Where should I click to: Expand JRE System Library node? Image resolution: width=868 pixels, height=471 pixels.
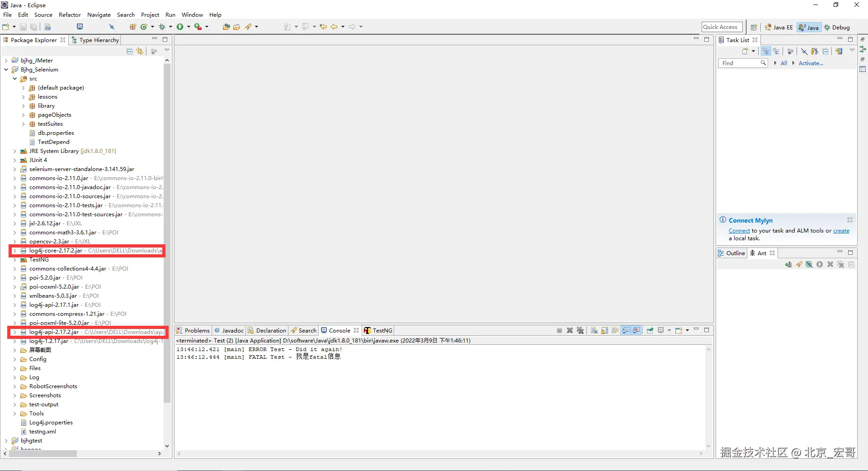[14, 151]
